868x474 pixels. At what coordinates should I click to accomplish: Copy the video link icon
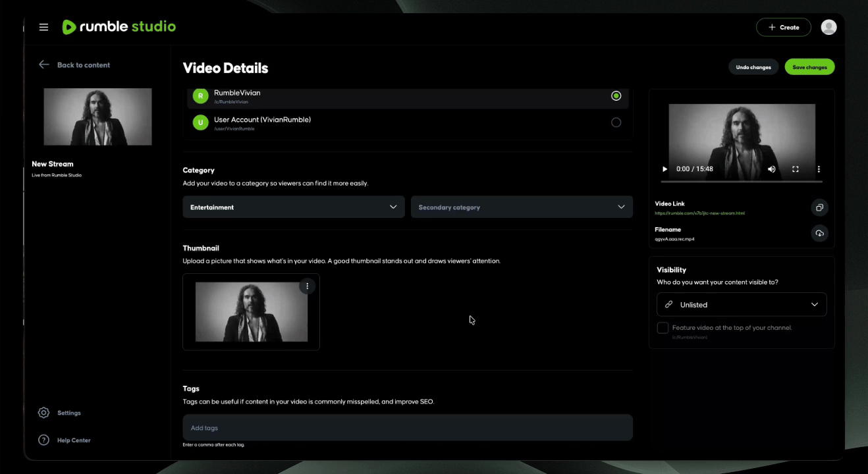click(819, 207)
